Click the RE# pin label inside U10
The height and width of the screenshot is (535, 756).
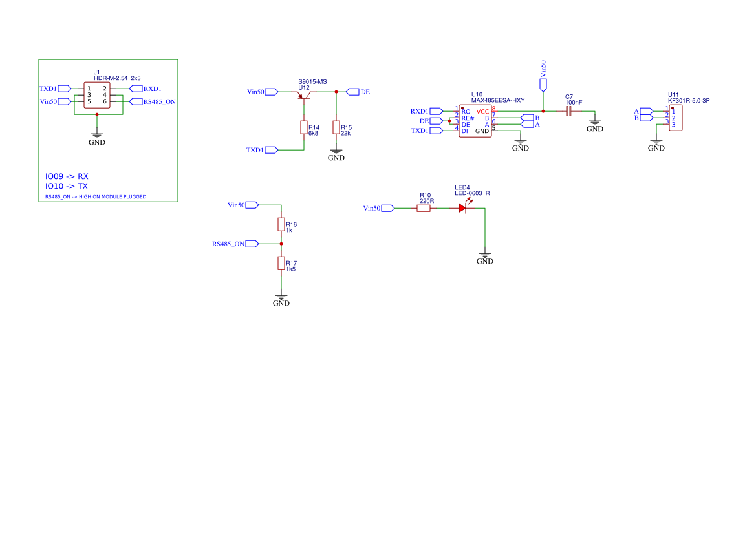[468, 118]
